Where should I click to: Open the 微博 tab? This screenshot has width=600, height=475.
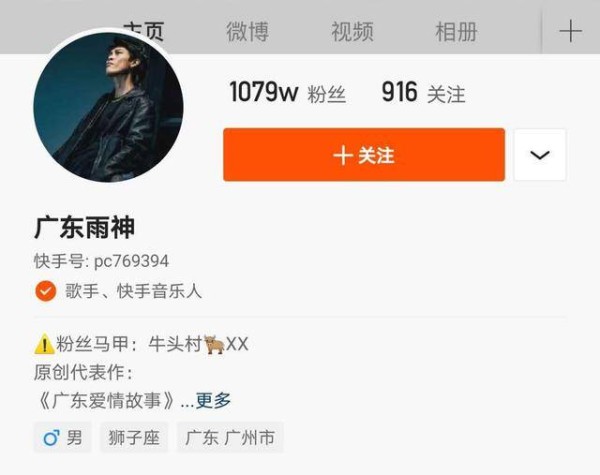click(x=247, y=31)
